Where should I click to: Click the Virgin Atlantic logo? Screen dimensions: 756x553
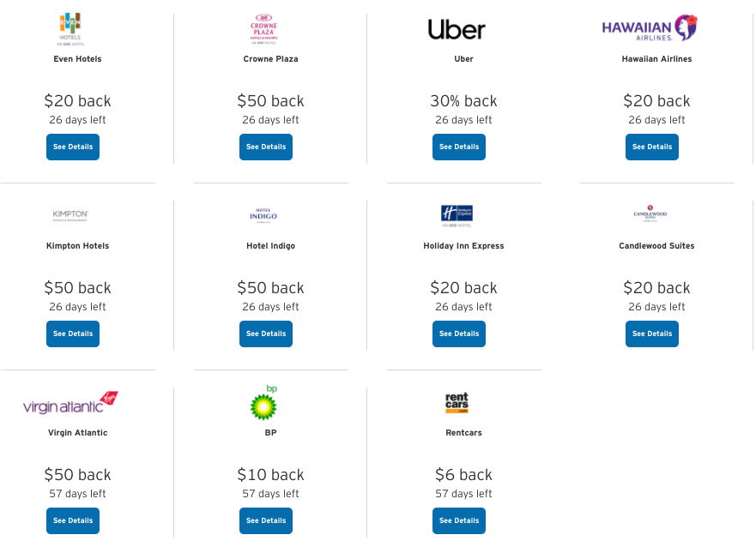pos(70,403)
